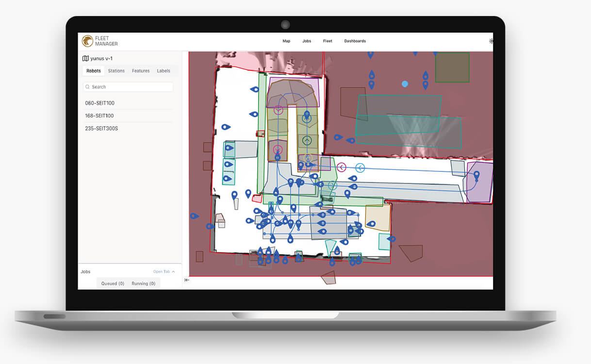Select the green up-arrow circle waypoint

[x=307, y=141]
